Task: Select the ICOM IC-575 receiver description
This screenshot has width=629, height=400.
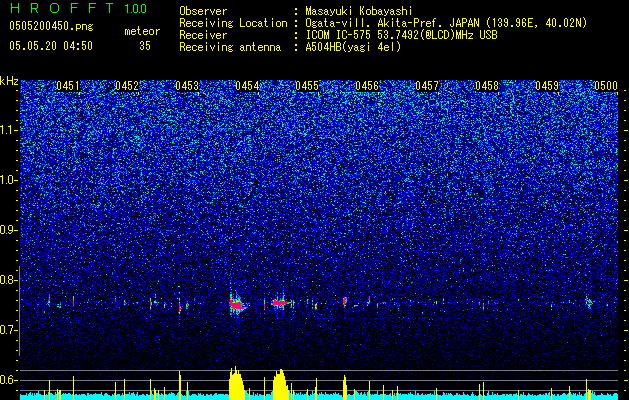Action: [401, 35]
